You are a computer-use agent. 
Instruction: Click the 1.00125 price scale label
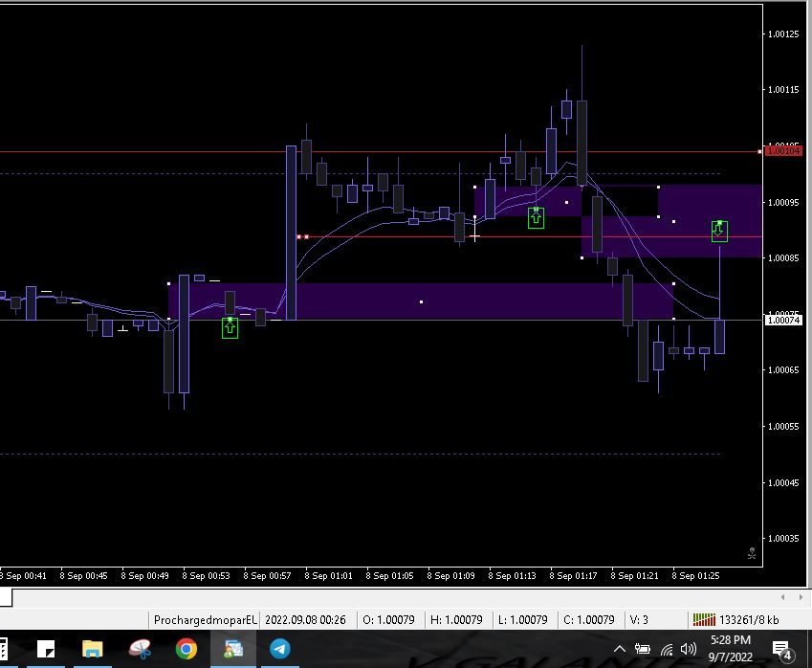(x=783, y=34)
